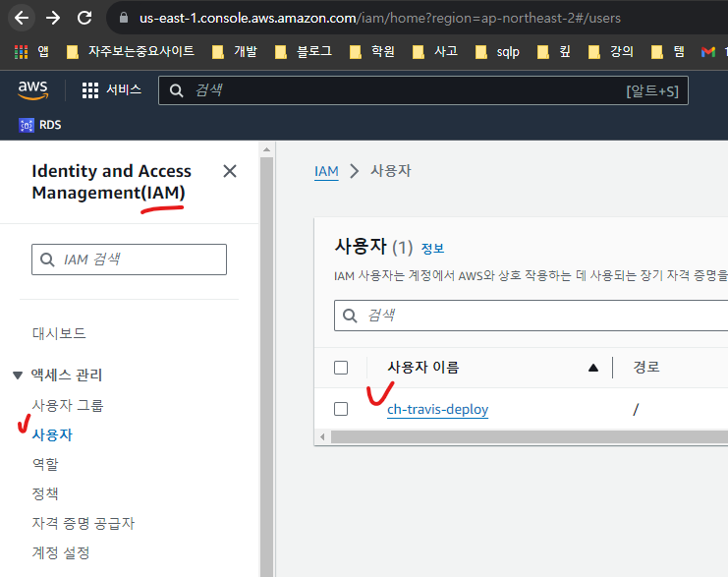The width and height of the screenshot is (728, 577).
Task: Reload the page with the refresh icon
Action: pyautogui.click(x=84, y=18)
